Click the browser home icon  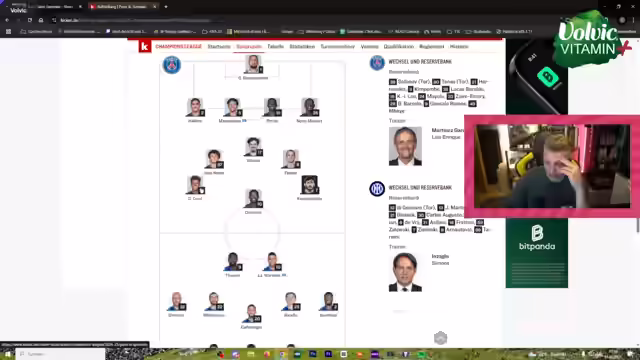point(41,20)
